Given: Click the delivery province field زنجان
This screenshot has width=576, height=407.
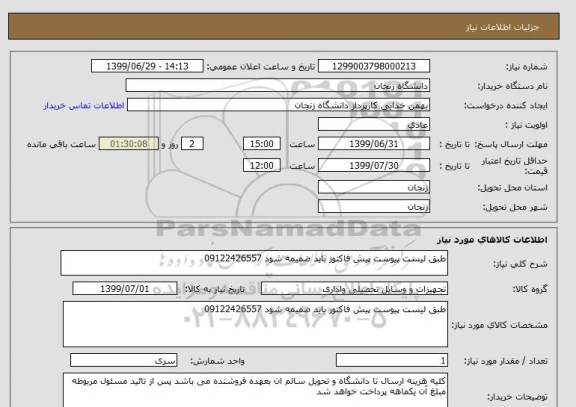Looking at the screenshot, I should 374,187.
